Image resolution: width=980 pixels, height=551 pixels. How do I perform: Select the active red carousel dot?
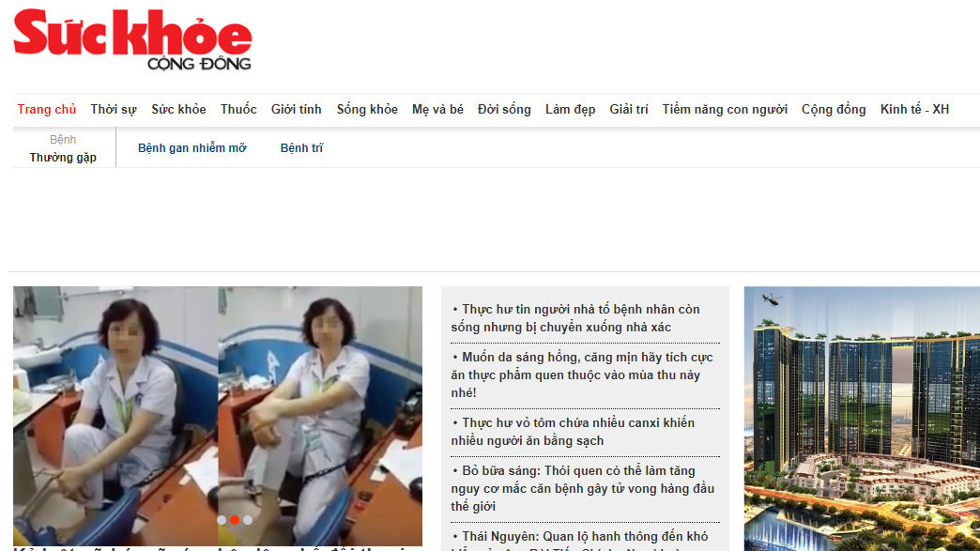[x=235, y=520]
